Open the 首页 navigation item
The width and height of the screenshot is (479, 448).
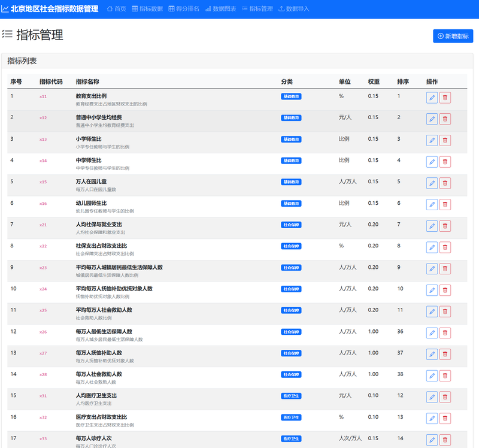coord(116,9)
